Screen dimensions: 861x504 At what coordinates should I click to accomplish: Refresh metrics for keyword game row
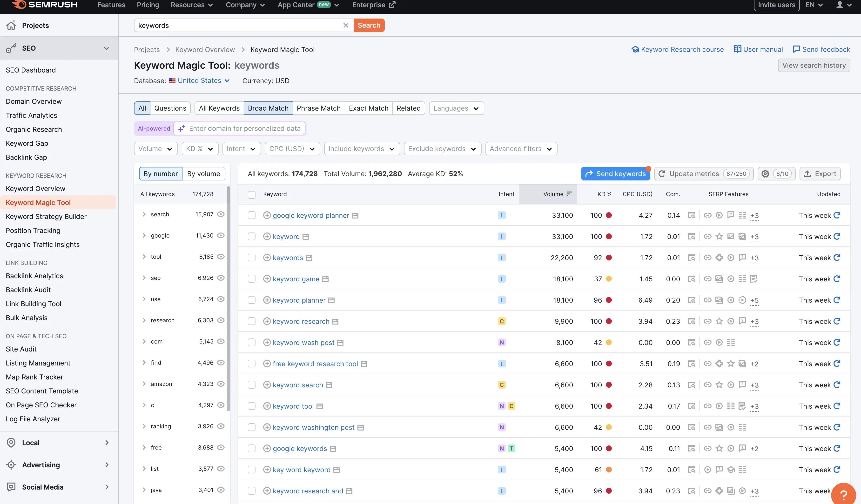coord(837,279)
